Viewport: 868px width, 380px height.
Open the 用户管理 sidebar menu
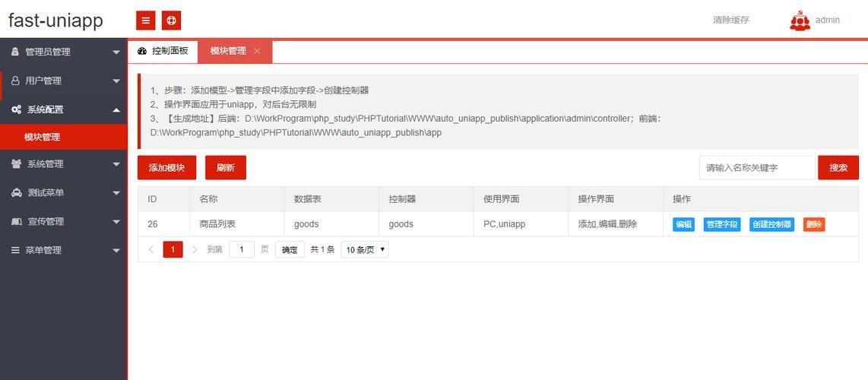click(64, 81)
